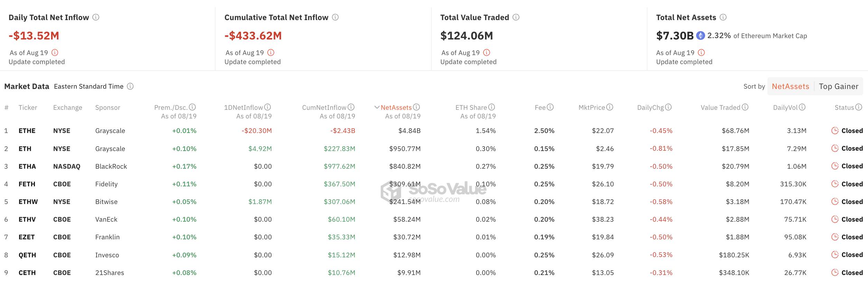Image resolution: width=868 pixels, height=284 pixels.
Task: Open the ETHV ticker link
Action: [x=27, y=220]
